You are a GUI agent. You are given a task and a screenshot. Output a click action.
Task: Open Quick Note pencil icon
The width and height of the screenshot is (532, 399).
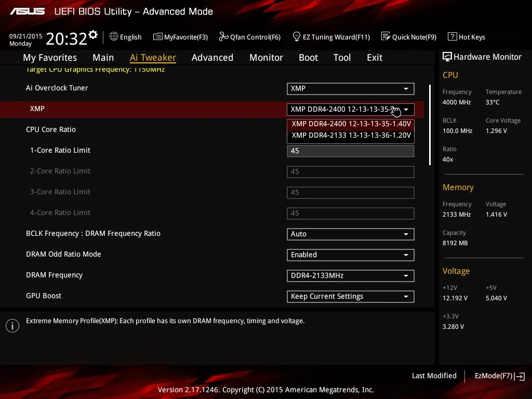(x=386, y=36)
